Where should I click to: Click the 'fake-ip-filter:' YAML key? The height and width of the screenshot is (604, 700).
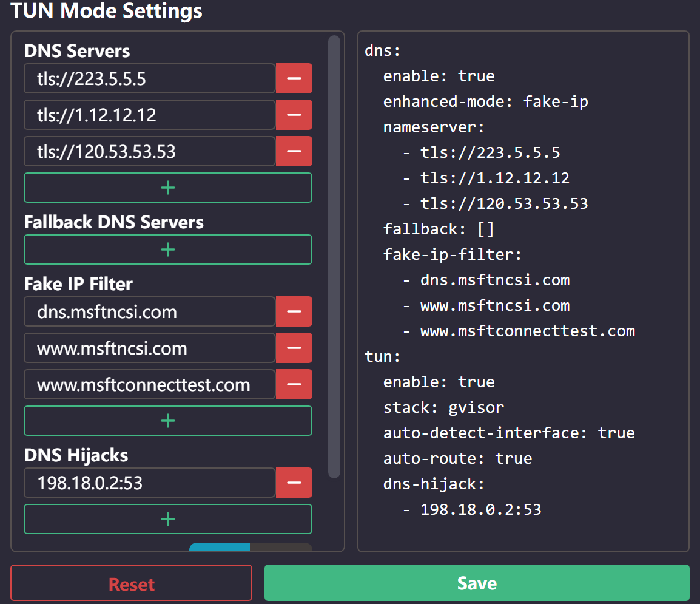[453, 254]
